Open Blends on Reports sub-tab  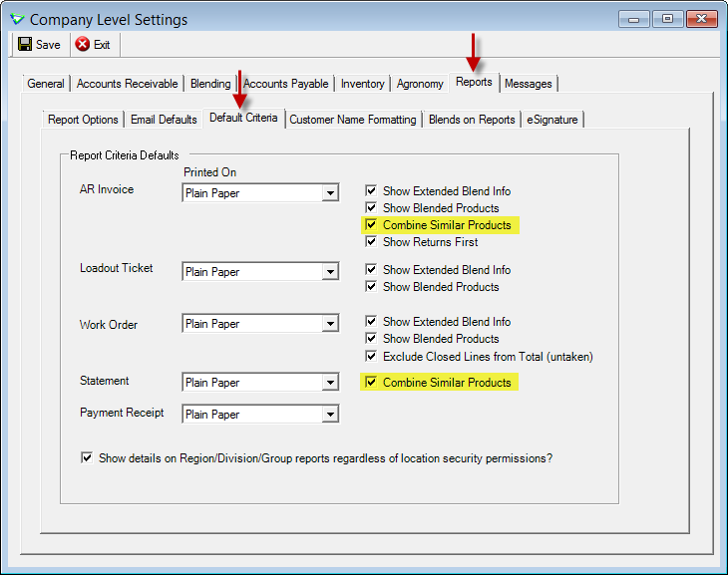click(x=472, y=120)
